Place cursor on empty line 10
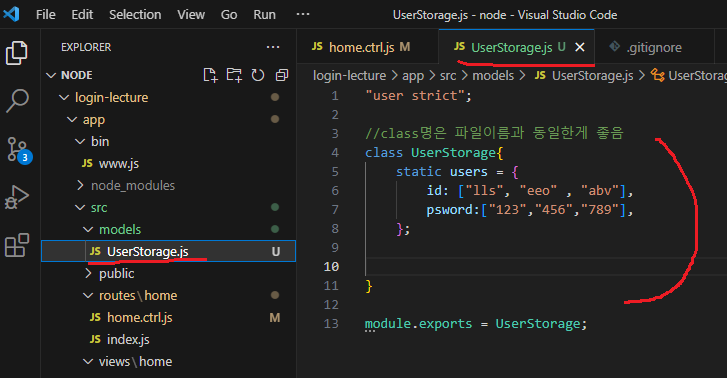727x378 pixels. [546, 267]
